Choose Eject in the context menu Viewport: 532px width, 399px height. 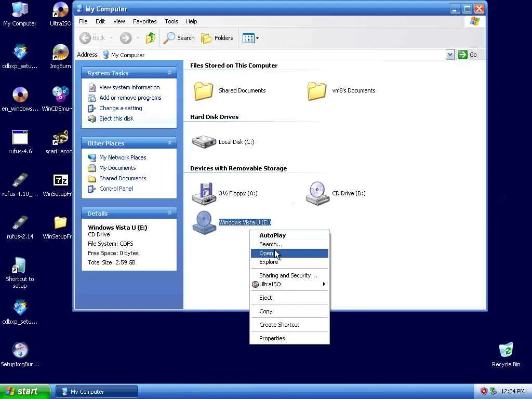(x=289, y=298)
